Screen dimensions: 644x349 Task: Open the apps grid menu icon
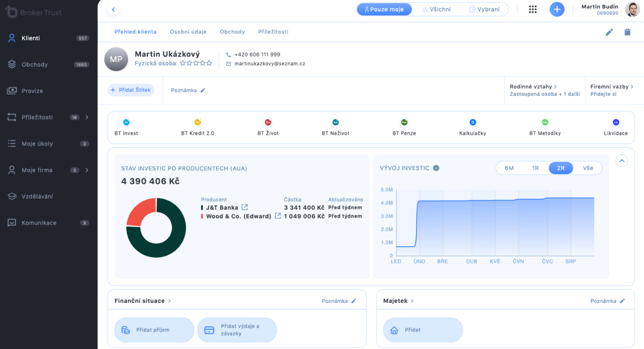[x=532, y=10]
